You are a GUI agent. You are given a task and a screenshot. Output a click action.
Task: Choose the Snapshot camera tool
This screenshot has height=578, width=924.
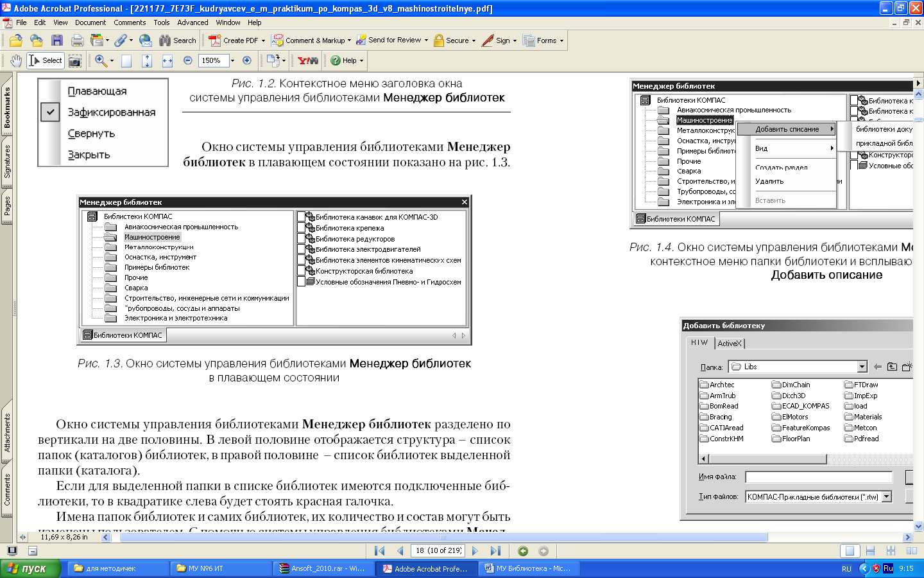75,60
